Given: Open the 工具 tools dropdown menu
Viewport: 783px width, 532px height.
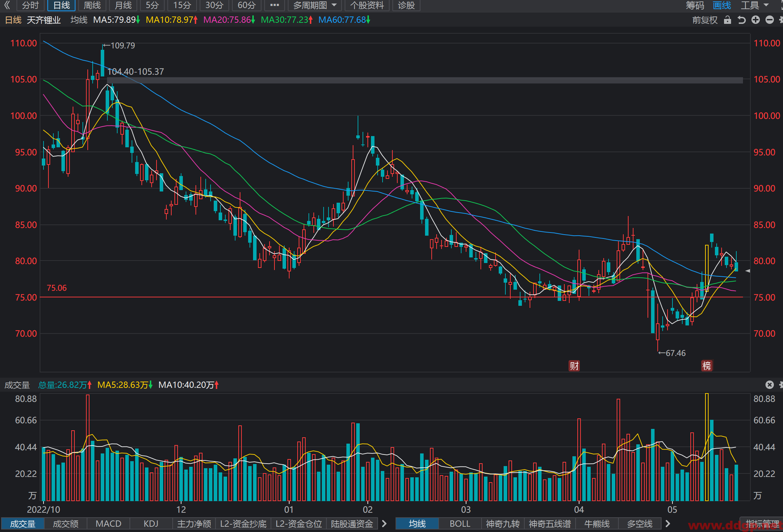Looking at the screenshot, I should [x=754, y=5].
